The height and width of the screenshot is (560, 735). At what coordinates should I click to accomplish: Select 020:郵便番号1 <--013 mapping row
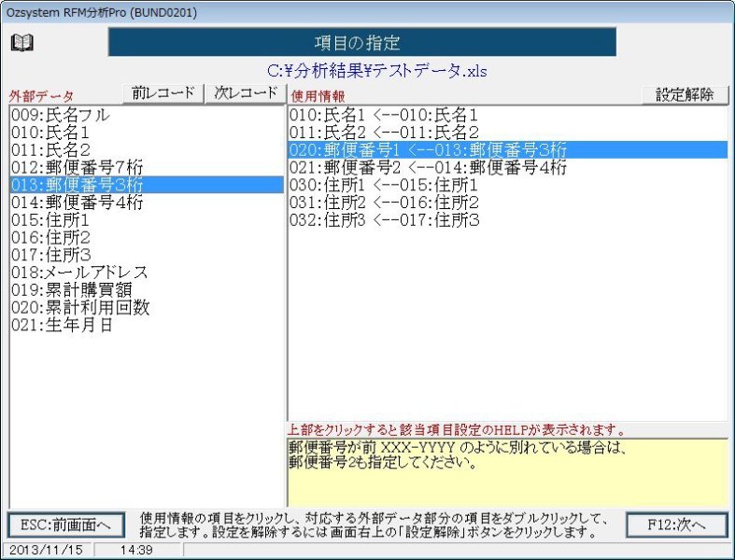tap(508, 150)
